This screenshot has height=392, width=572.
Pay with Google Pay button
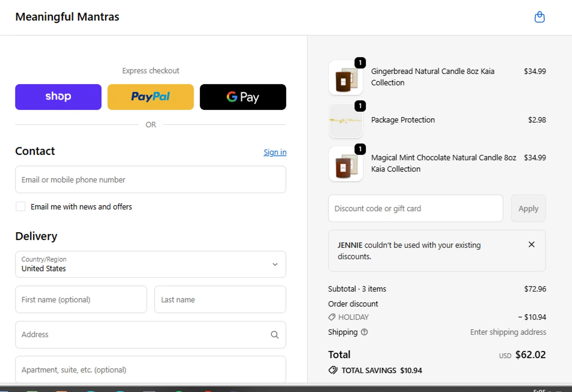(243, 97)
